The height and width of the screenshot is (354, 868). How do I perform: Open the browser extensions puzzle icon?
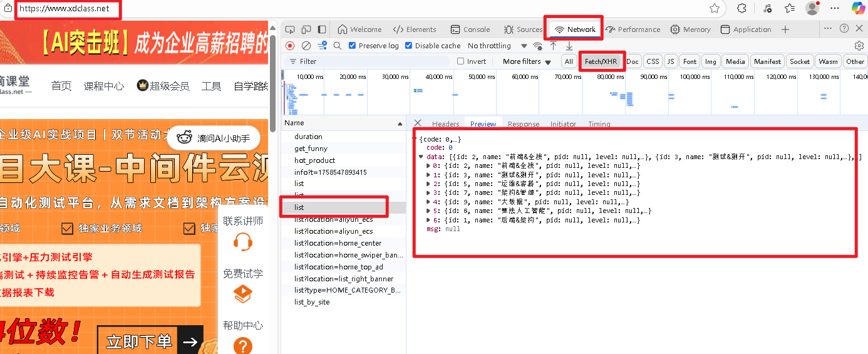click(741, 8)
